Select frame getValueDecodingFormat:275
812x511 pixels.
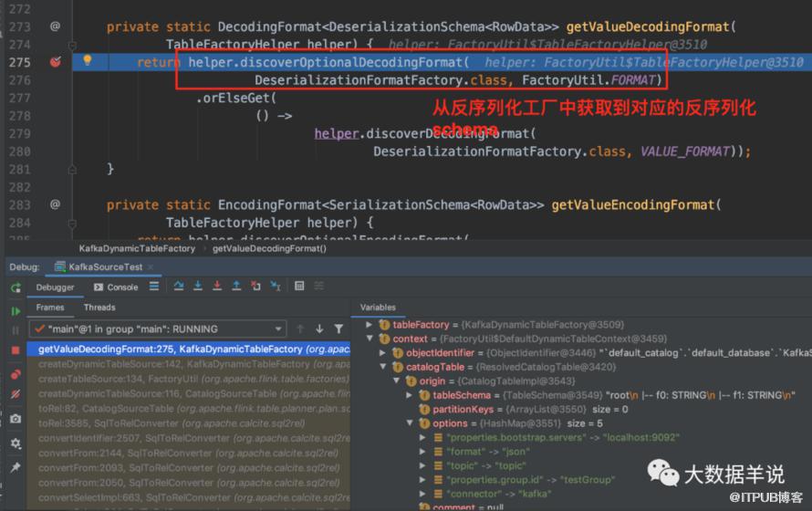(189, 349)
